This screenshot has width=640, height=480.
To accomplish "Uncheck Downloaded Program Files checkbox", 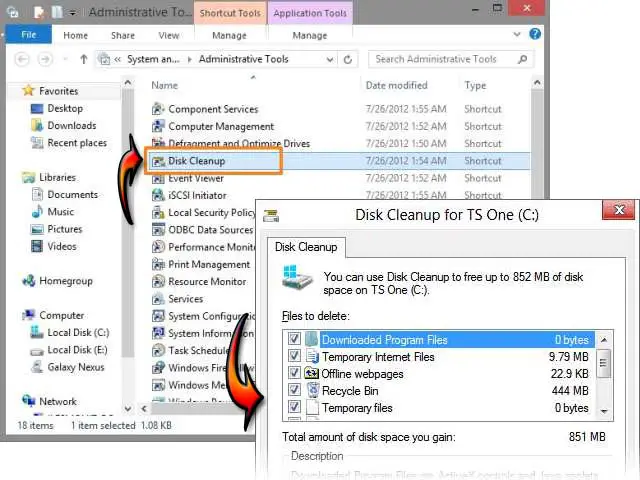I will (294, 338).
